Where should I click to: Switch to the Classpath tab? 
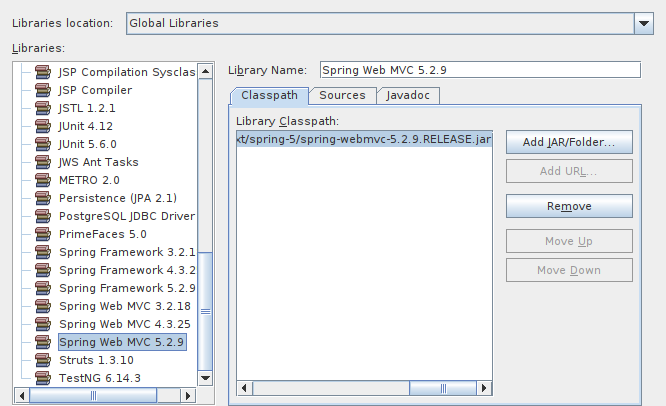(269, 96)
